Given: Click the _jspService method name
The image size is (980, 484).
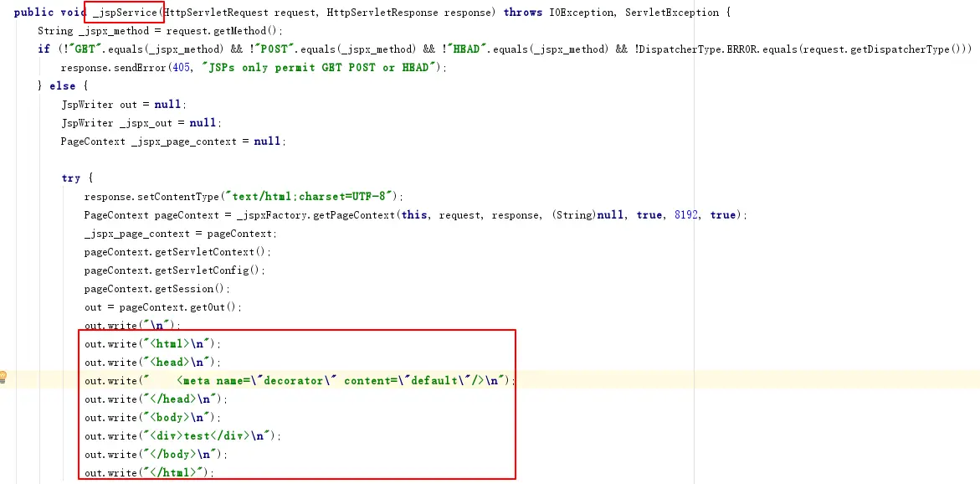Looking at the screenshot, I should (125, 12).
